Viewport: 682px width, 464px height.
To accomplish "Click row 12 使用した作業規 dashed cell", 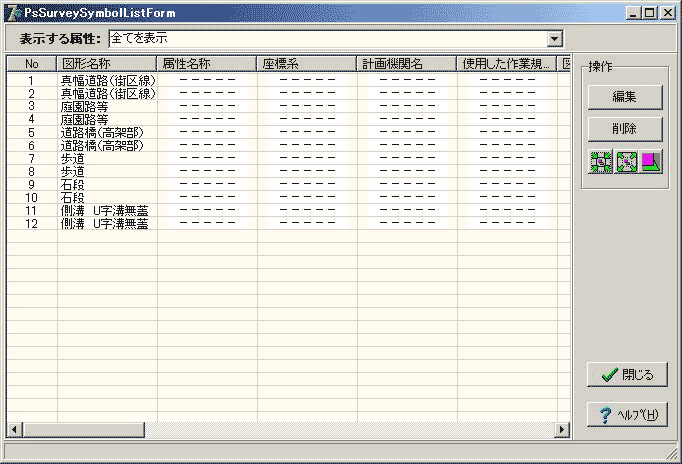I will coord(508,224).
